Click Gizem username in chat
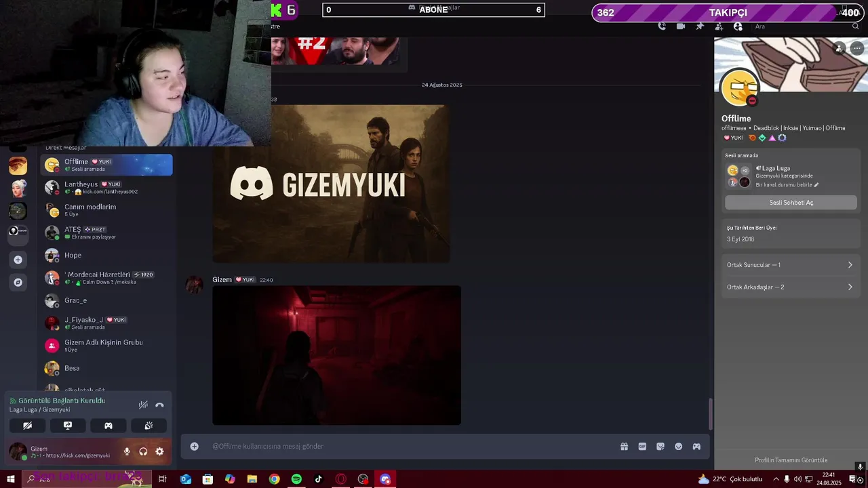868x488 pixels. coord(222,279)
